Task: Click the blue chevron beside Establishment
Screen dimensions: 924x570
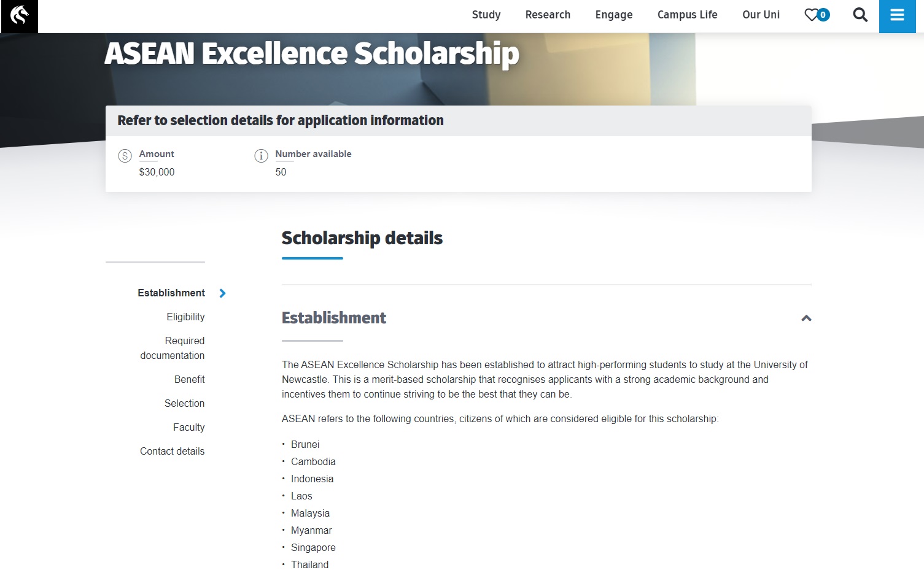Action: tap(222, 293)
